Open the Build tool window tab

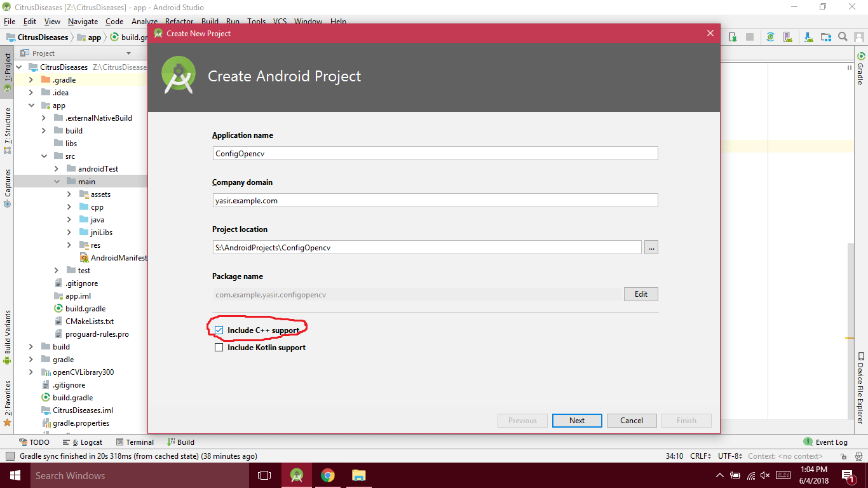(181, 442)
